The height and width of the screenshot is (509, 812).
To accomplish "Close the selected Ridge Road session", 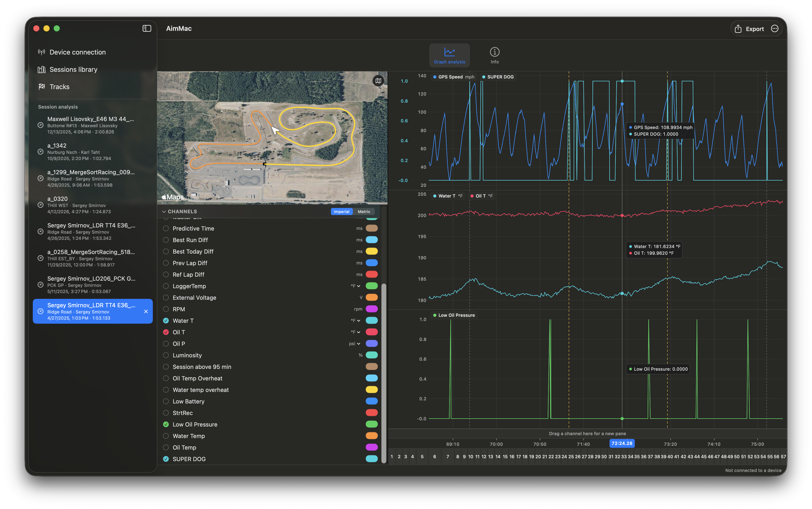I will 146,311.
